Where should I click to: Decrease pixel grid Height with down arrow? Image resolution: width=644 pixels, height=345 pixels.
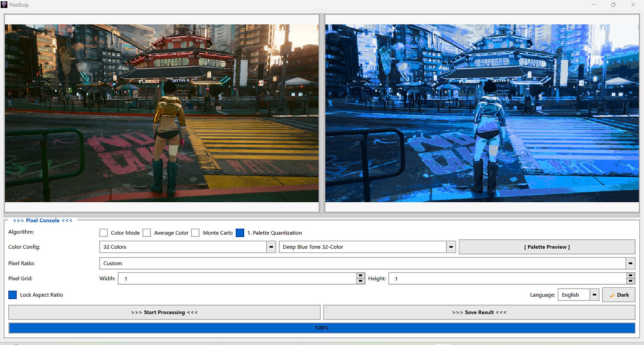pyautogui.click(x=630, y=281)
